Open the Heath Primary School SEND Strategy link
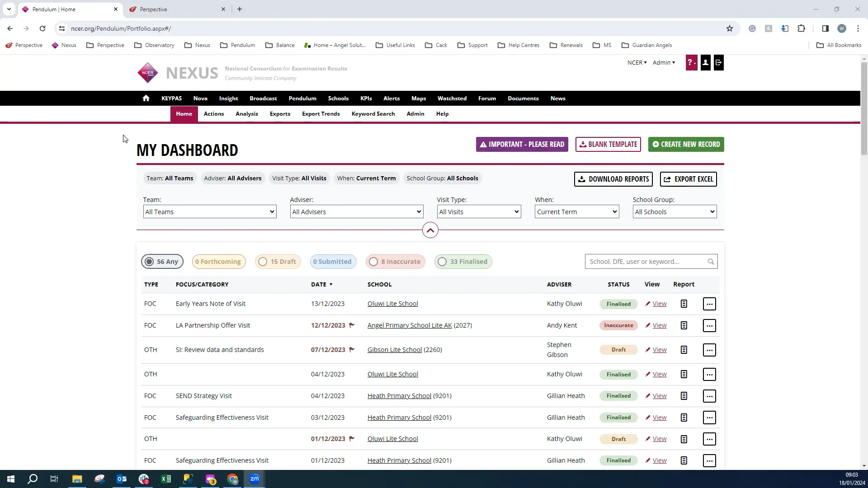 click(x=399, y=396)
